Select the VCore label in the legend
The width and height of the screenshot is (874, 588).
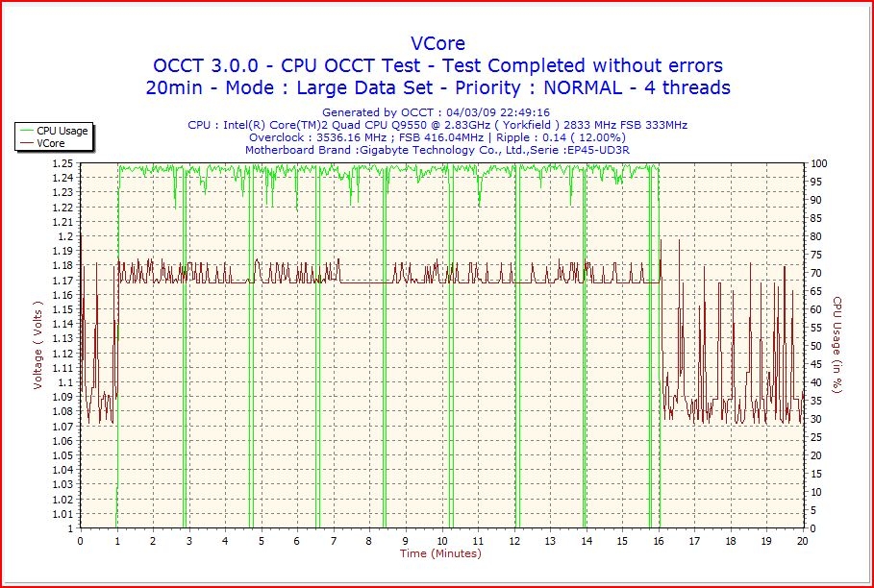click(x=51, y=143)
